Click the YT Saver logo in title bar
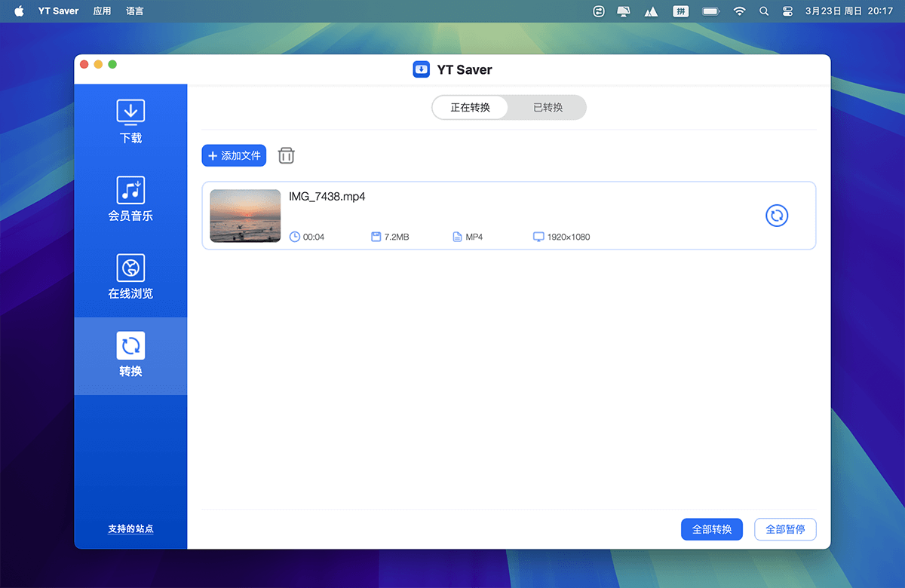The height and width of the screenshot is (588, 905). click(421, 69)
